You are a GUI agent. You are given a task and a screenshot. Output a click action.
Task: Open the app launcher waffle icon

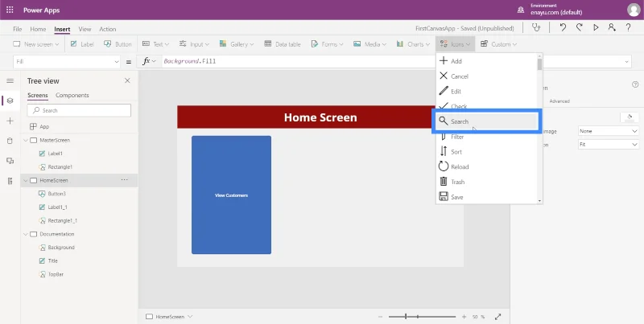tap(10, 10)
